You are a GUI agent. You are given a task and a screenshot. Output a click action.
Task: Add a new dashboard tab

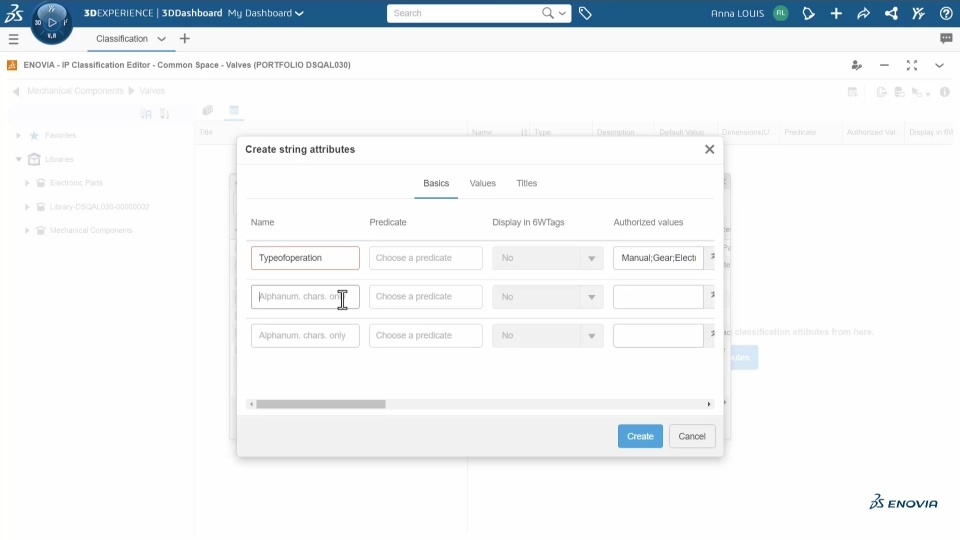tap(184, 39)
